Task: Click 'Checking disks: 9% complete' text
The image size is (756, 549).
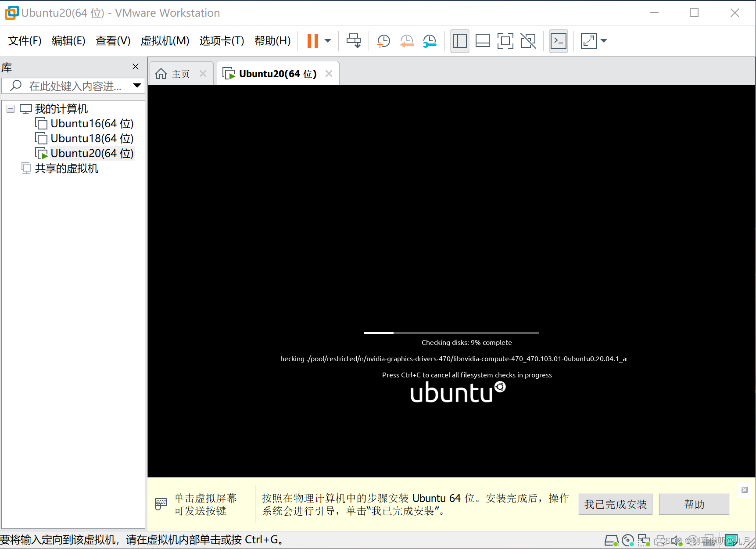Action: pos(466,342)
